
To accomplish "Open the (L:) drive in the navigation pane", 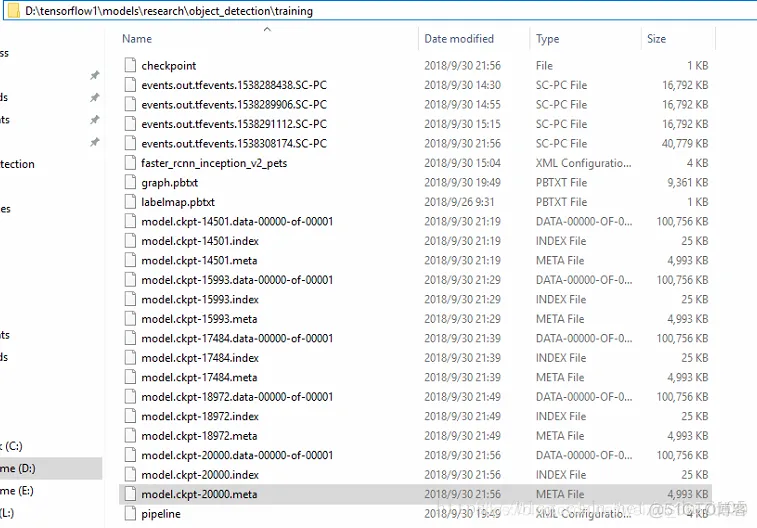I will coord(7,513).
